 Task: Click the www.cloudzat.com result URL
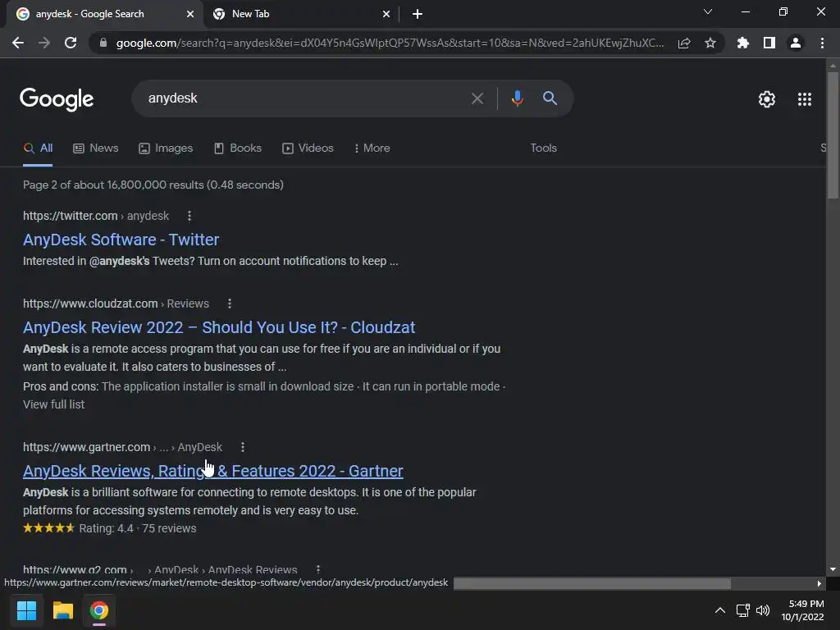(x=116, y=304)
